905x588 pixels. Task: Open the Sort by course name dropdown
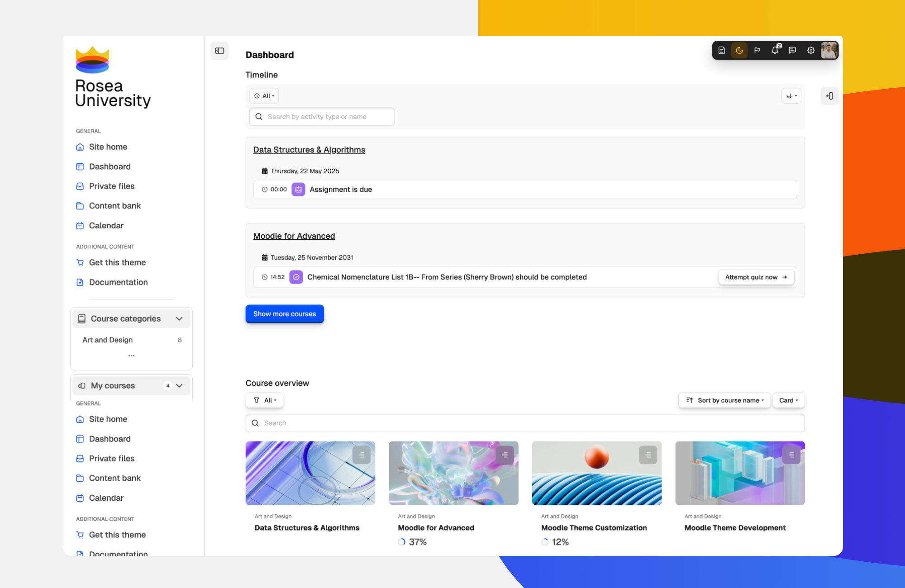coord(724,400)
